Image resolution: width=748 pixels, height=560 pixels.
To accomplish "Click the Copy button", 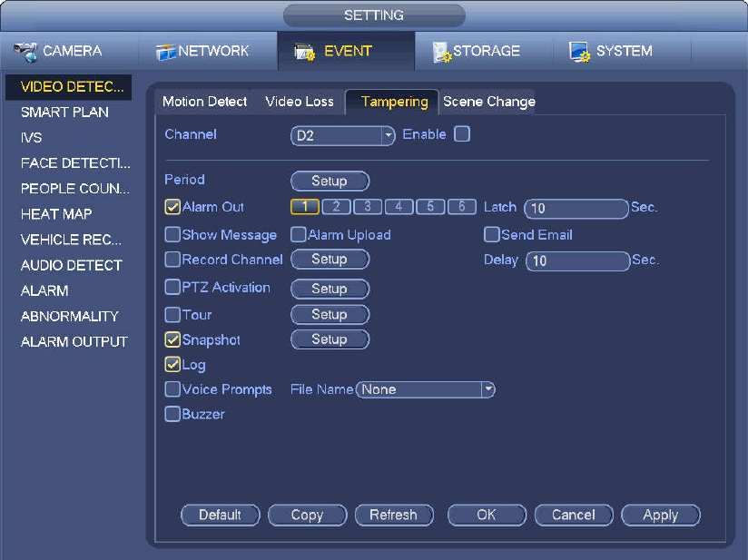I will [308, 516].
